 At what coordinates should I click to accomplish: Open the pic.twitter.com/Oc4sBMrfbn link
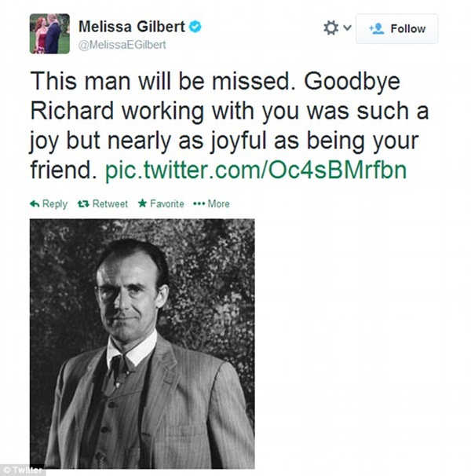(x=256, y=170)
